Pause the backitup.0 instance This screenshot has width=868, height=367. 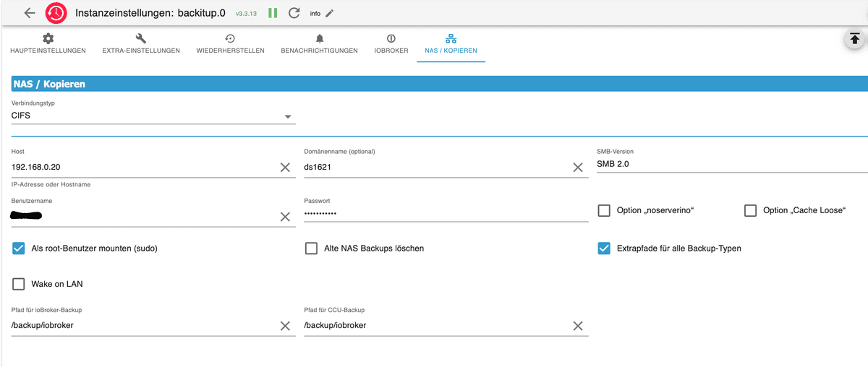(x=273, y=13)
